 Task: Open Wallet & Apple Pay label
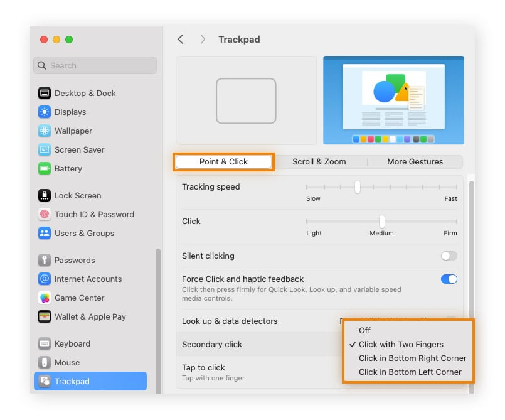pos(90,316)
